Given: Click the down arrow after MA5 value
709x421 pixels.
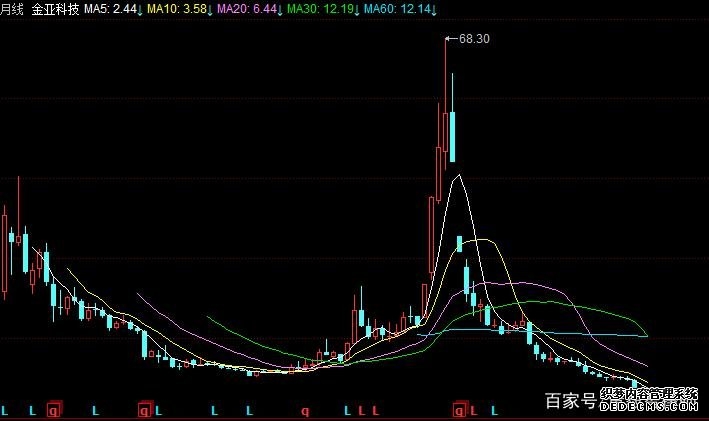Looking at the screenshot, I should tap(140, 8).
